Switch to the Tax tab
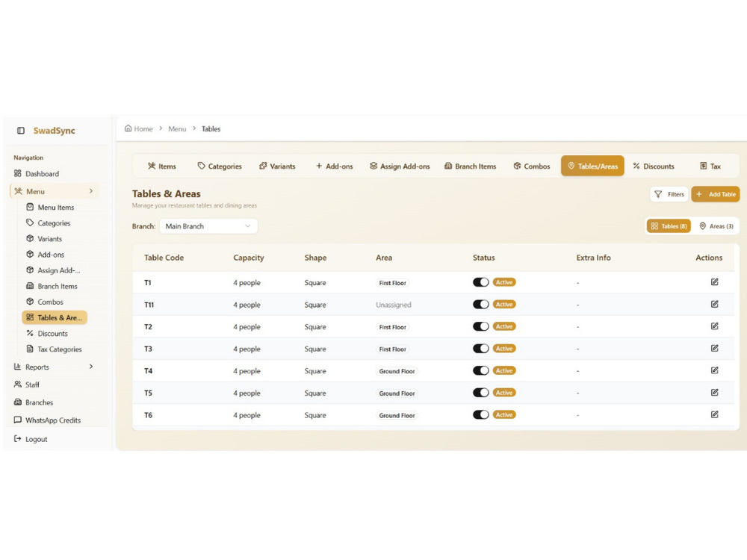747x560 pixels. [x=710, y=167]
